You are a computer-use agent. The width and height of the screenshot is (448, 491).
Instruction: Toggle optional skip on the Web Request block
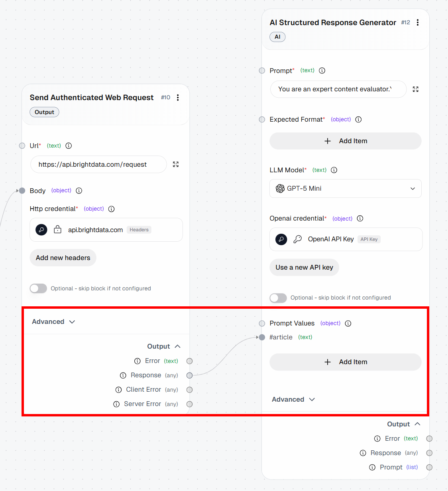click(x=38, y=288)
